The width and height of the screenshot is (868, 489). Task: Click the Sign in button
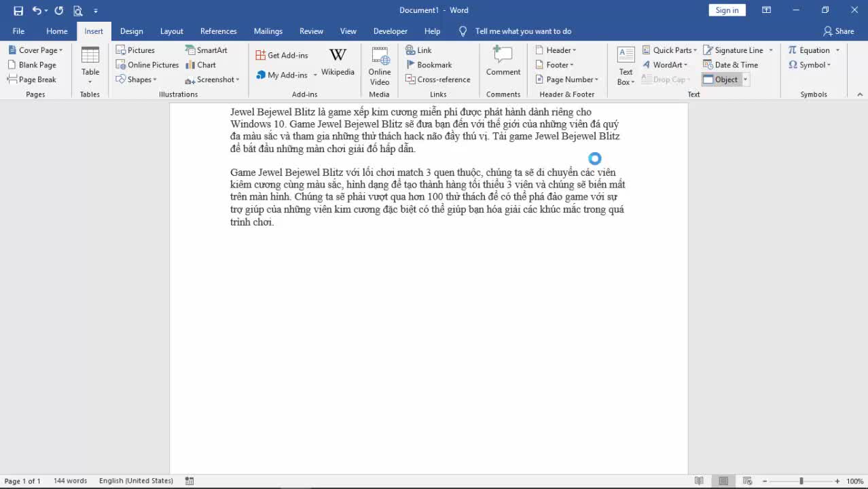coord(727,10)
